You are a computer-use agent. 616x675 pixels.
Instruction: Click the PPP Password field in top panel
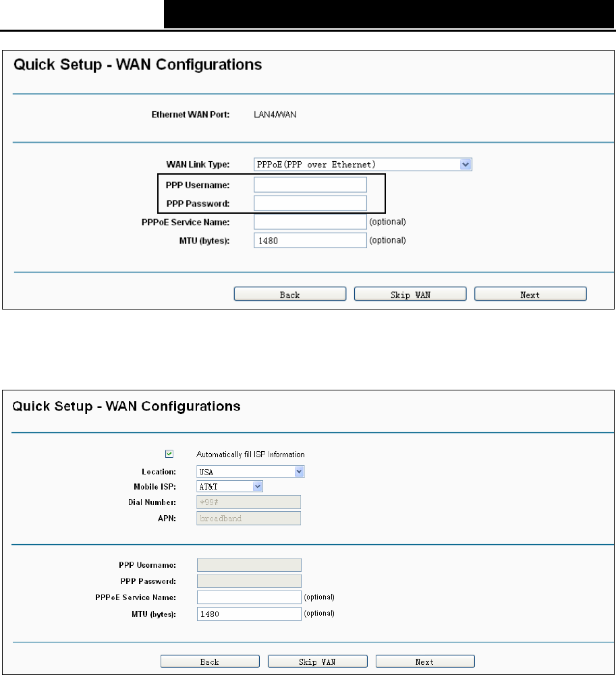coord(310,203)
